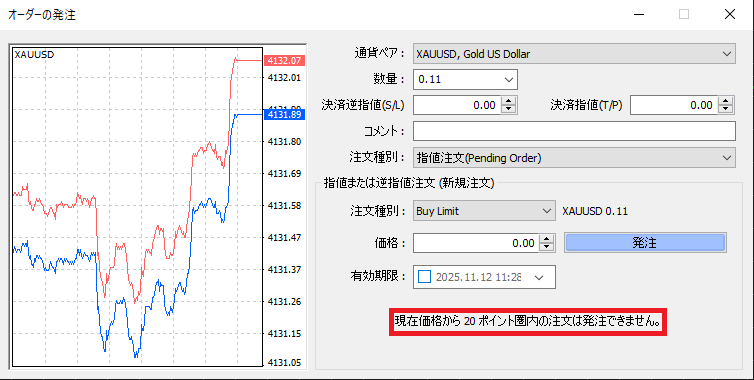Increase the 価格 price with up arrow
Screen dimensions: 754x380
coord(547,239)
